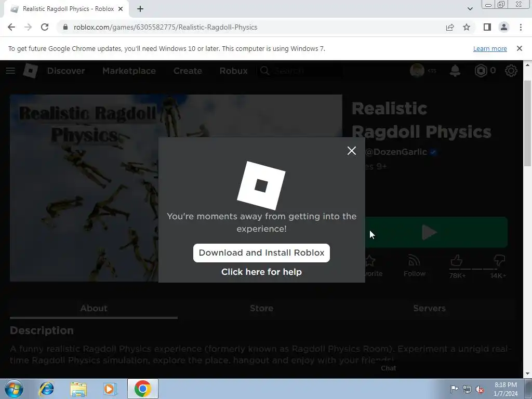The height and width of the screenshot is (399, 532).
Task: Click Chrome icon in taskbar
Action: tap(142, 389)
